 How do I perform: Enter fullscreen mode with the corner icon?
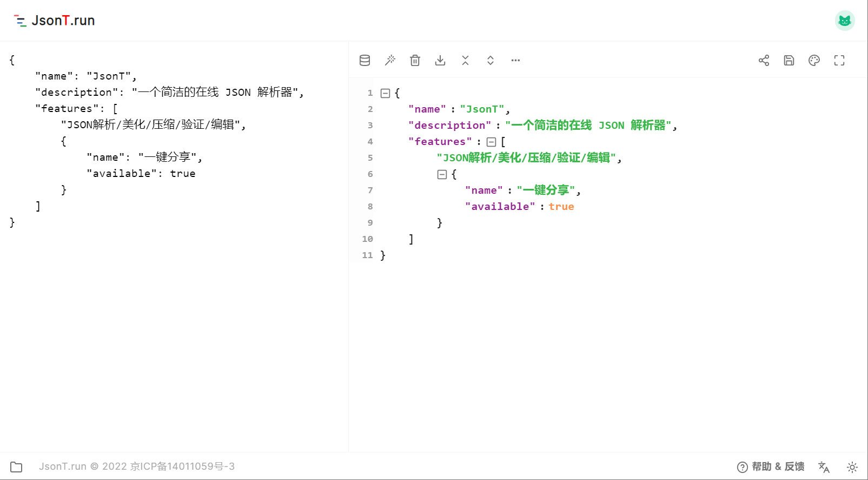(x=839, y=61)
